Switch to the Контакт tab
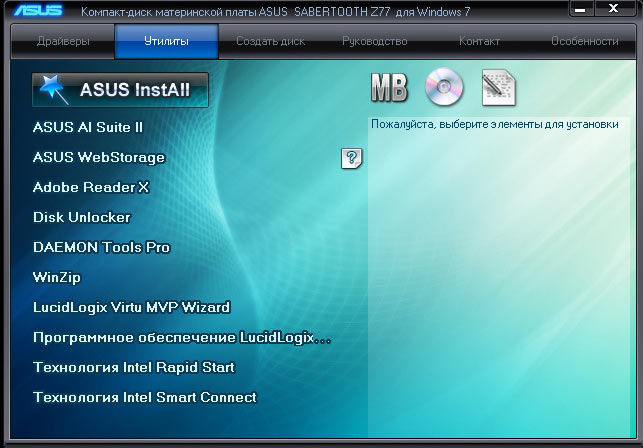This screenshot has height=448, width=643. click(x=479, y=41)
